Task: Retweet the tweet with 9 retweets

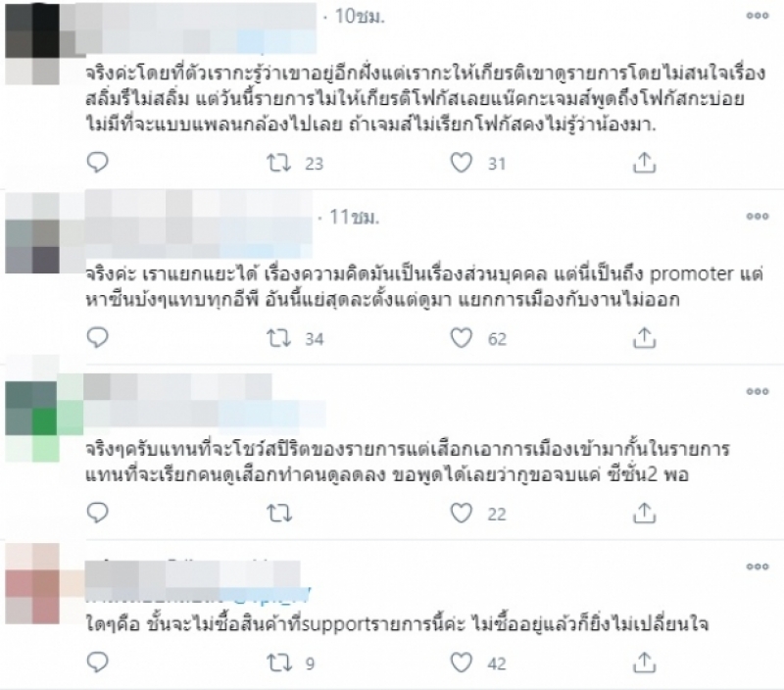Action: pos(278,664)
